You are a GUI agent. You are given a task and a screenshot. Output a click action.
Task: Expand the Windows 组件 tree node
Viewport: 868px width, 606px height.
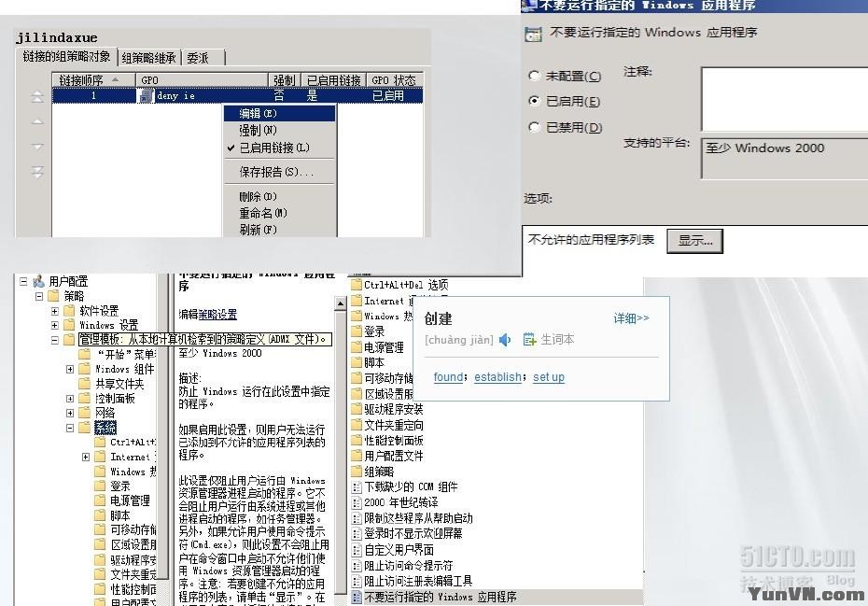pos(70,369)
